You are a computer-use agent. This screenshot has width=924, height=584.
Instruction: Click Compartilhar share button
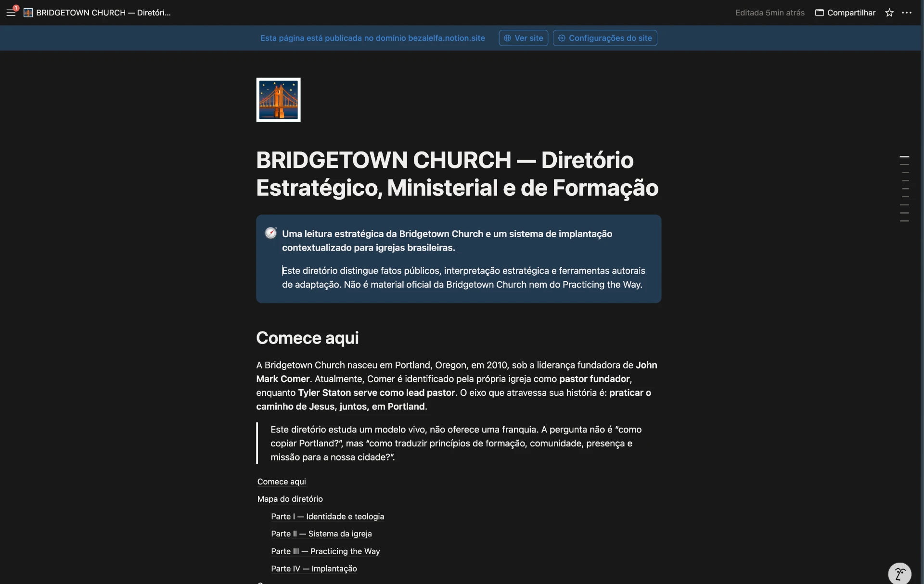point(845,13)
